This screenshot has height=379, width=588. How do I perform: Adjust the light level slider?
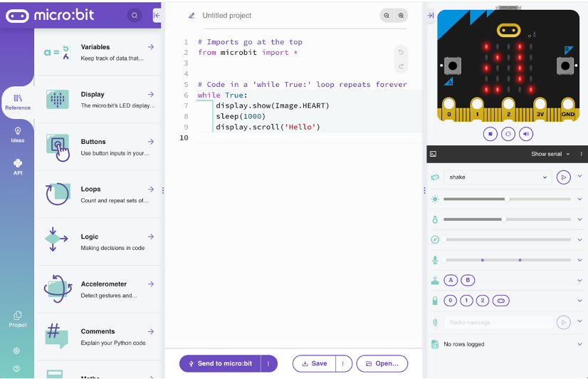point(507,199)
